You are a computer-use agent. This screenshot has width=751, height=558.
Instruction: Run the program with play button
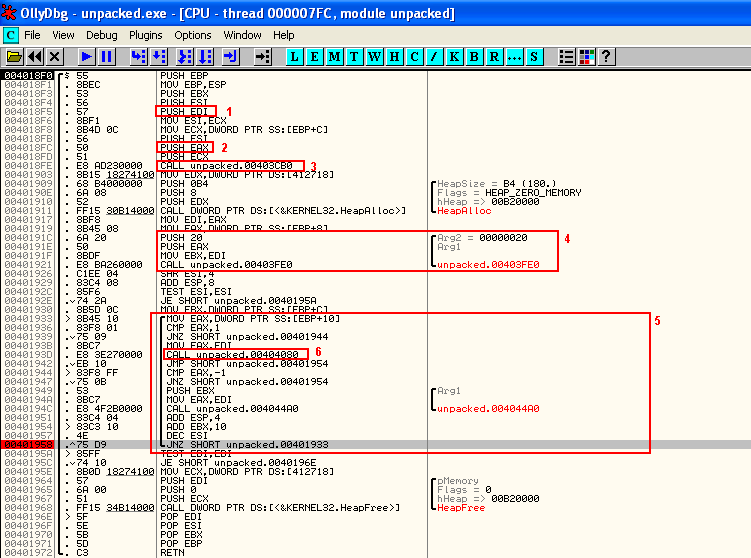87,57
